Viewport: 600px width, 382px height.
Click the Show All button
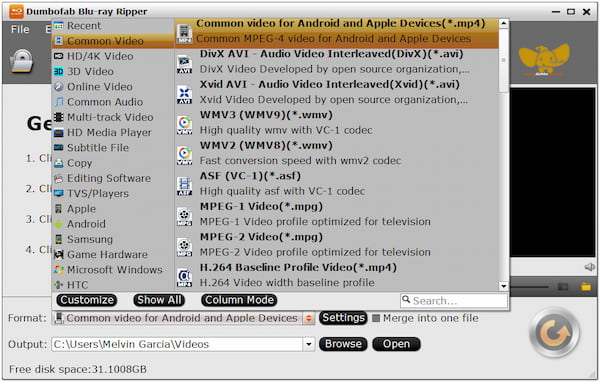coord(159,300)
